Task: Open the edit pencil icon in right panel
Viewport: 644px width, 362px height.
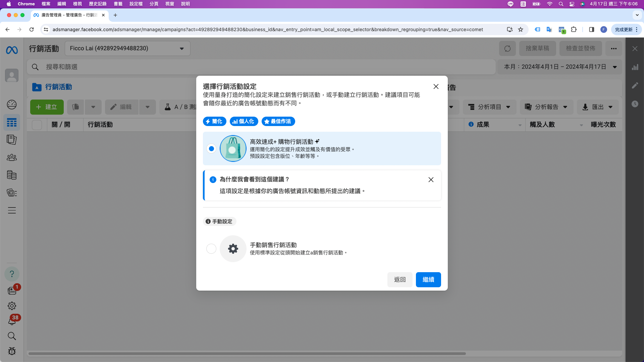Action: (635, 85)
